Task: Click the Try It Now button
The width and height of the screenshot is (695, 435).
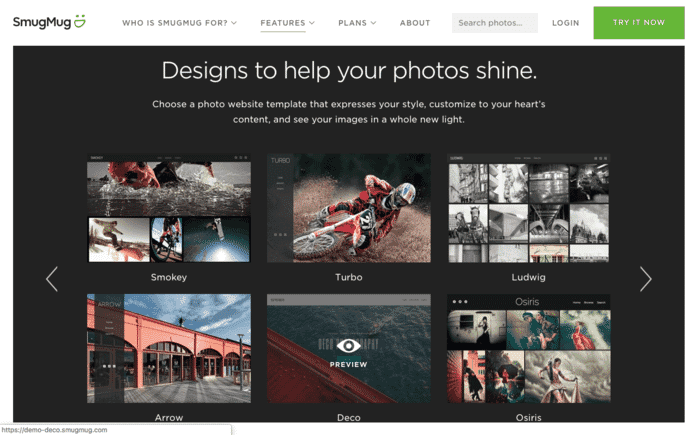Action: pos(639,23)
